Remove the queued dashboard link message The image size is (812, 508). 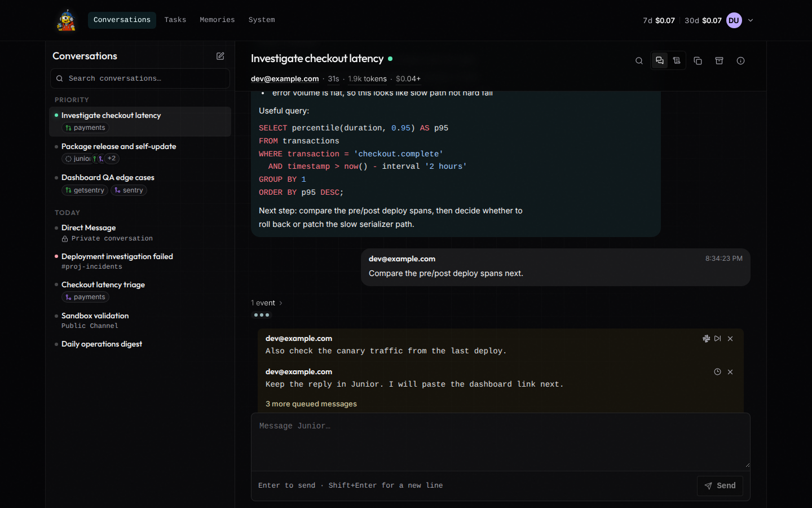tap(730, 372)
